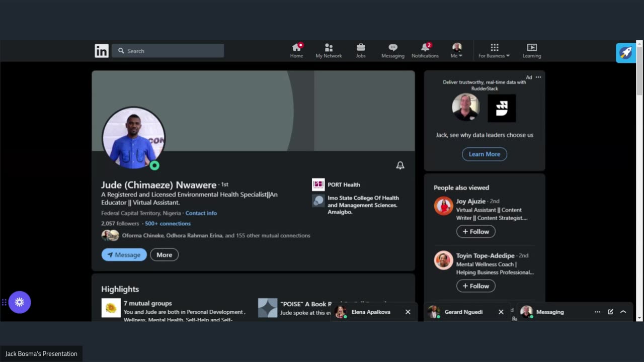Close Gerard Nguedi chat

[x=501, y=312]
